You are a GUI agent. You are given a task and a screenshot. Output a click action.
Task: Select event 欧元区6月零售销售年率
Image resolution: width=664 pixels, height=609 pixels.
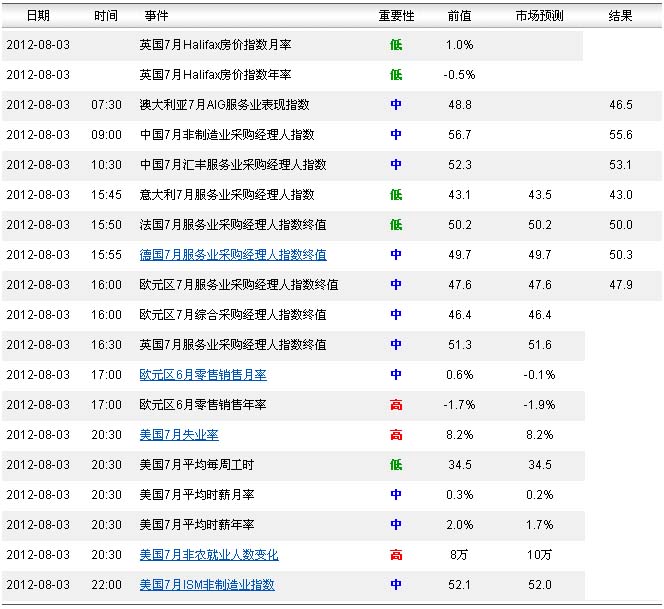(x=203, y=405)
